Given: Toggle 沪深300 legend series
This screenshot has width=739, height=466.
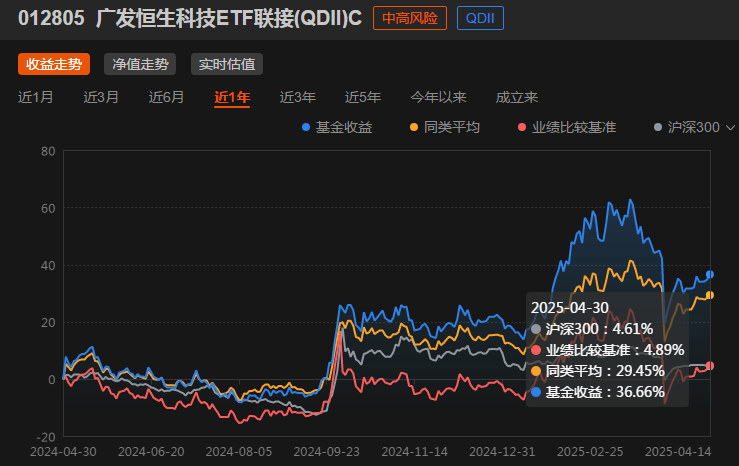Looking at the screenshot, I should (687, 127).
